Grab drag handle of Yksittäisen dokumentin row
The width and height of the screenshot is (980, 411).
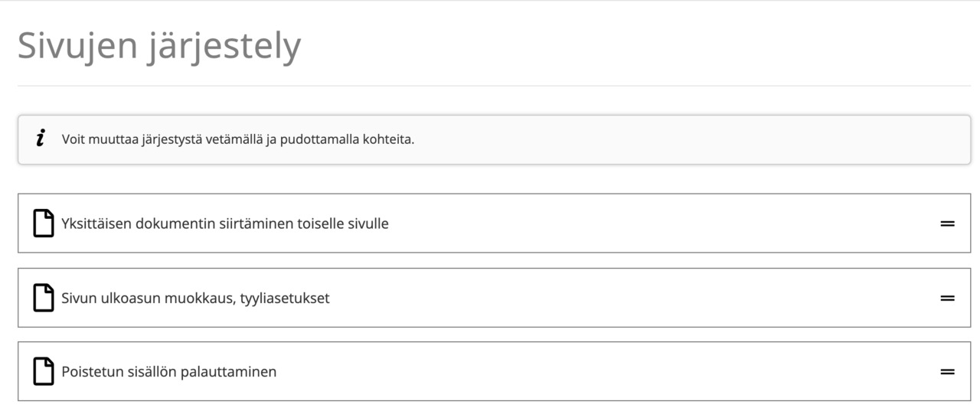(948, 223)
